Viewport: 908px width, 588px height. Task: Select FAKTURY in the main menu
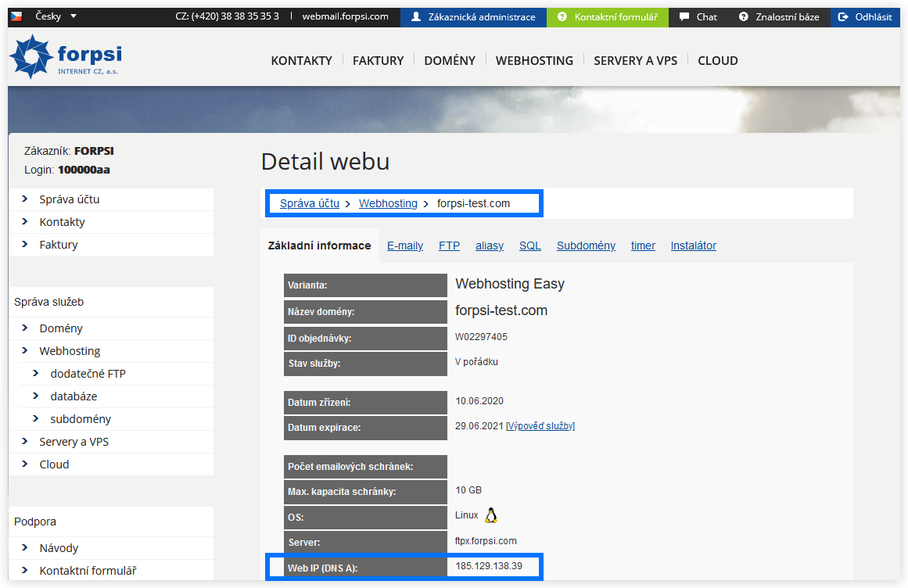(x=379, y=61)
